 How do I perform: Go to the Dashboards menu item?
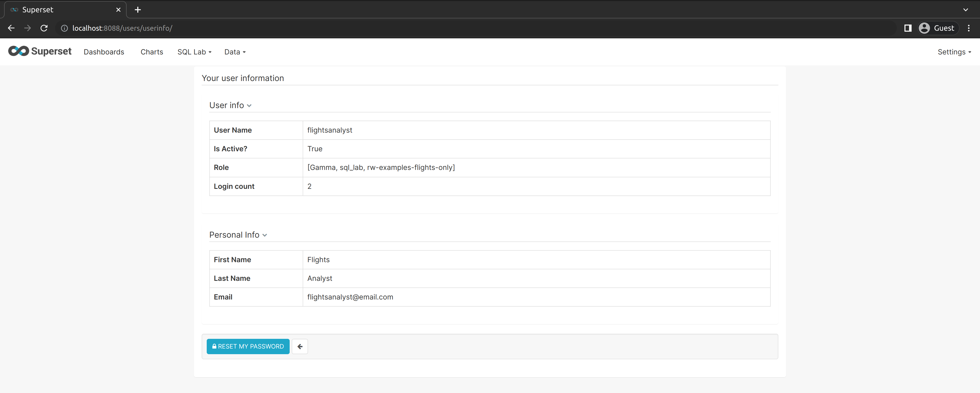point(104,52)
